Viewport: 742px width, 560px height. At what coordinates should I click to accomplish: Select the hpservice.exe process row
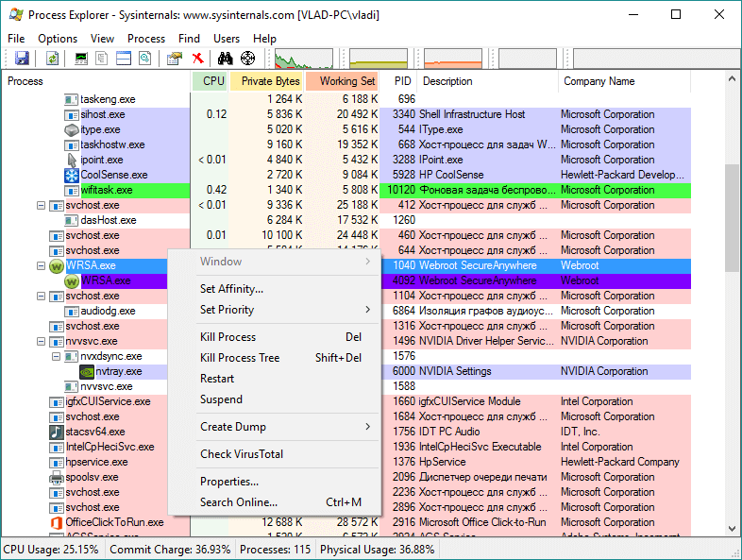(x=346, y=462)
